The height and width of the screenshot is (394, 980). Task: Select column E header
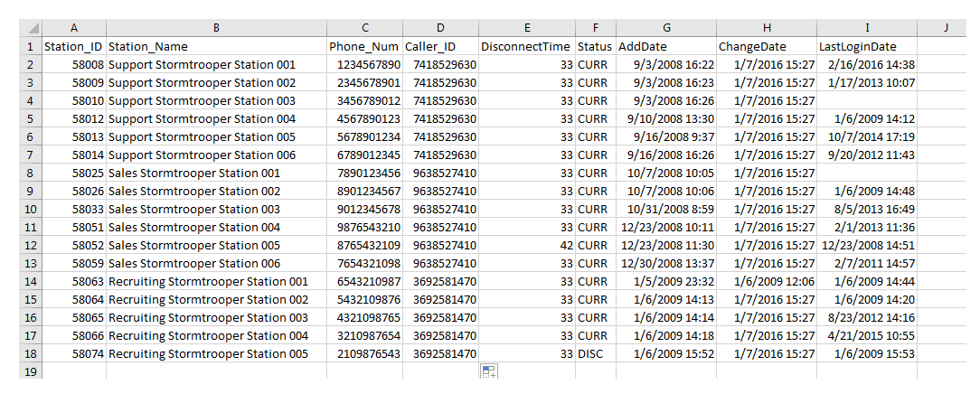pyautogui.click(x=527, y=28)
